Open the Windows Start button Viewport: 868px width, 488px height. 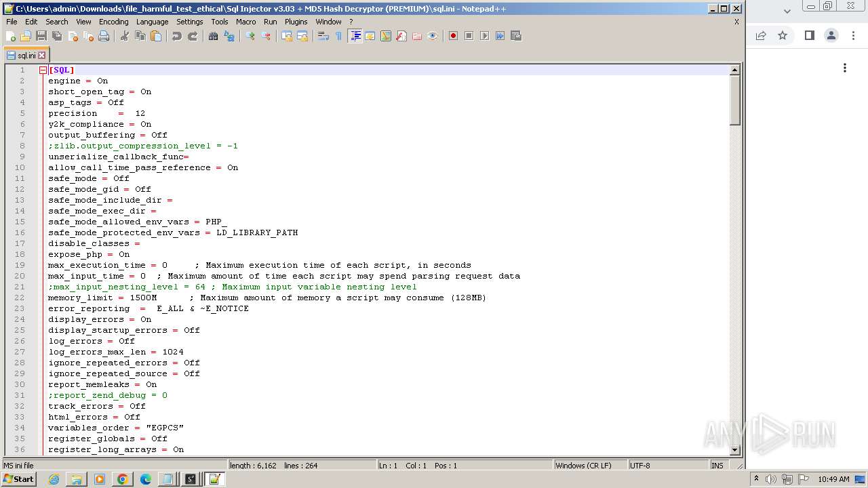pos(19,479)
